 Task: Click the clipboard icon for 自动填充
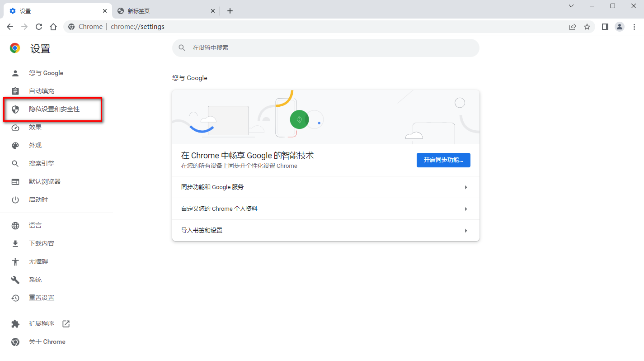coord(15,91)
